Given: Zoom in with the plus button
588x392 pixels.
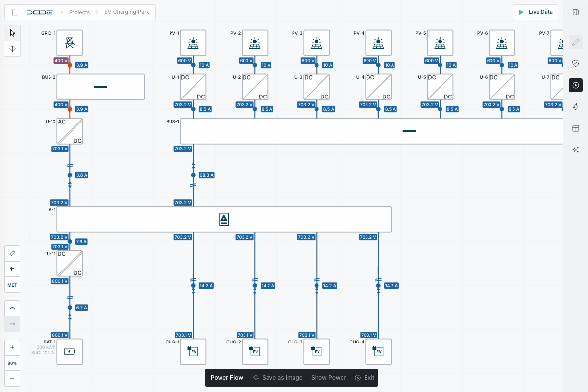Looking at the screenshot, I should [12, 347].
